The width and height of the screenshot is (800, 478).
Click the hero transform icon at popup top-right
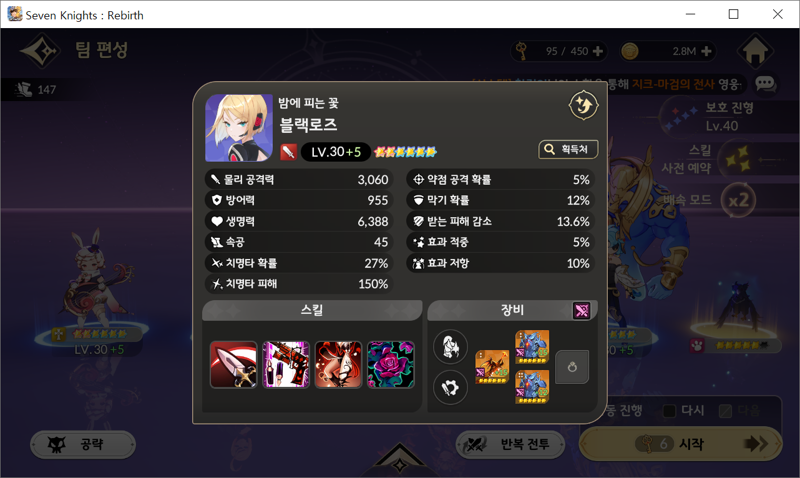point(583,106)
